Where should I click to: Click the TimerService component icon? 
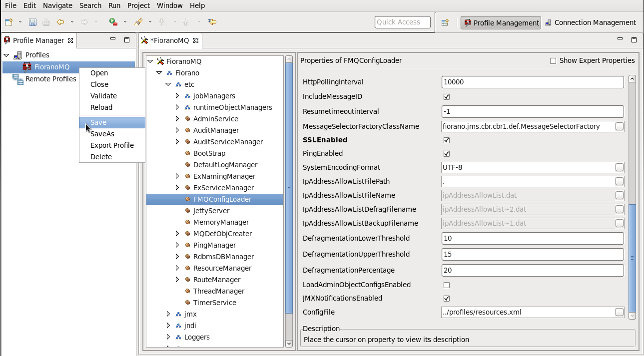point(188,303)
